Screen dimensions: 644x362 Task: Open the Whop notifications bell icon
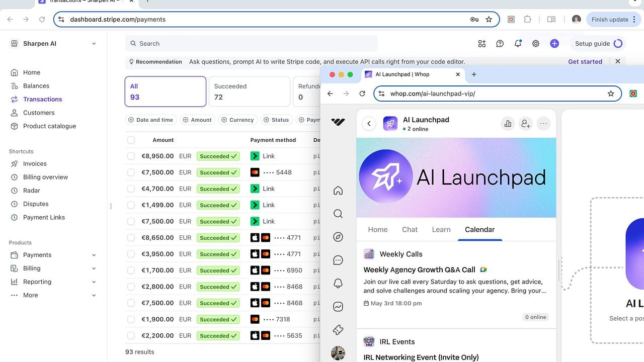click(x=338, y=284)
